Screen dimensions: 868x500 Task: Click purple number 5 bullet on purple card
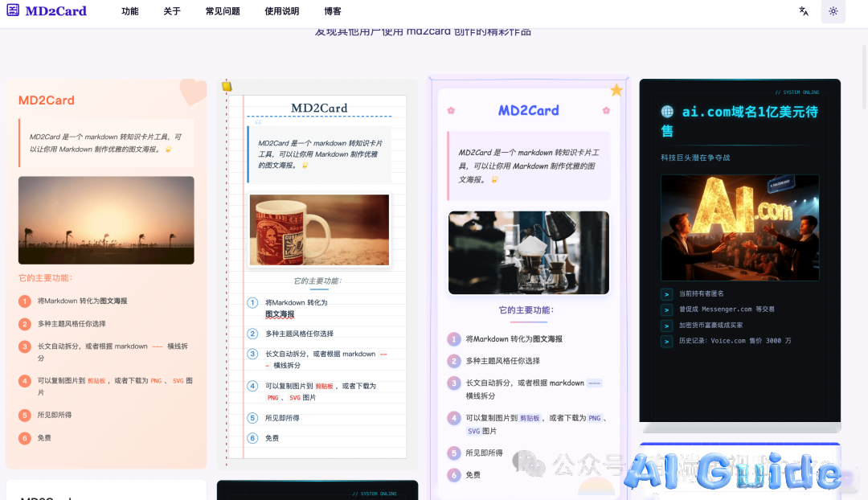point(454,453)
